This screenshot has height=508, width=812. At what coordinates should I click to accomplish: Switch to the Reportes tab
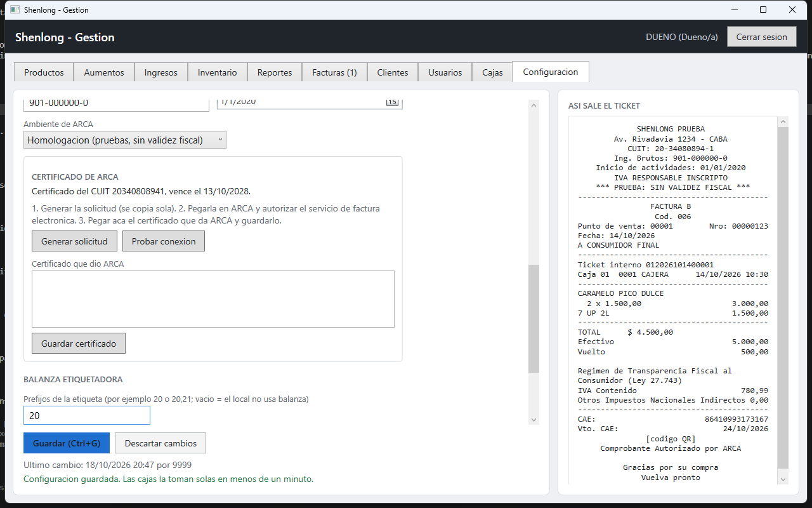pyautogui.click(x=275, y=72)
